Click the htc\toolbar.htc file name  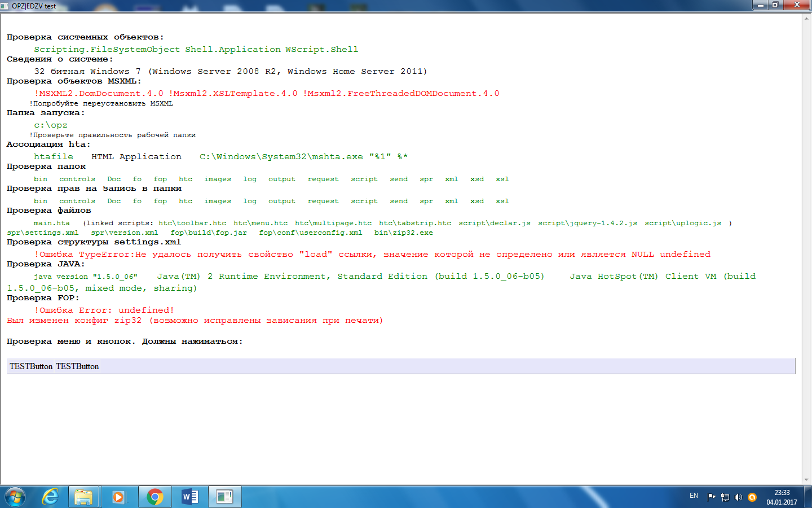point(192,224)
